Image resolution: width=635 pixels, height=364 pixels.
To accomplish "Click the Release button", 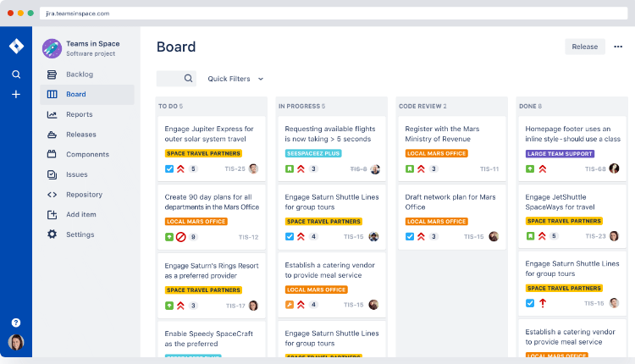I will click(584, 47).
